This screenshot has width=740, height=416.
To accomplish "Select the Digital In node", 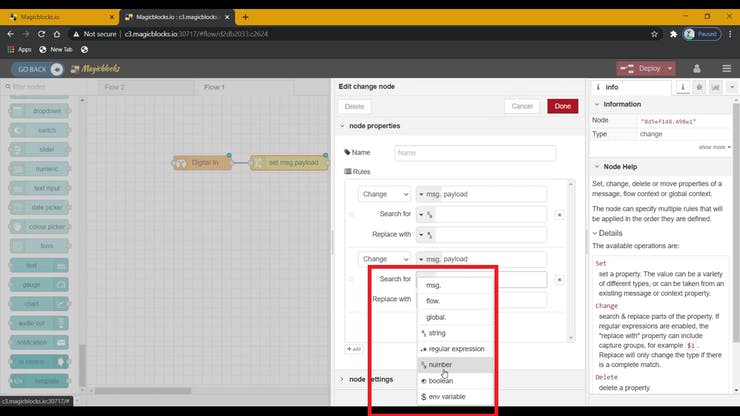I will click(202, 162).
